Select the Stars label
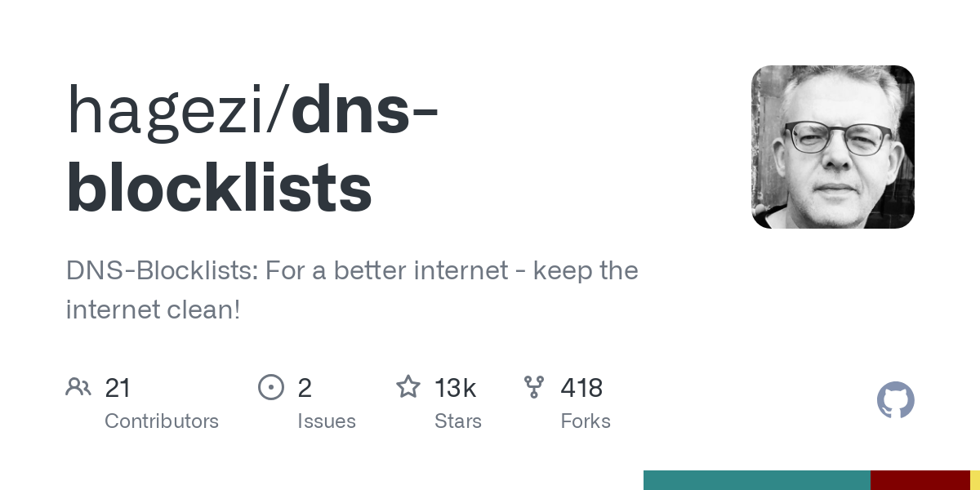The height and width of the screenshot is (490, 980). [x=458, y=421]
